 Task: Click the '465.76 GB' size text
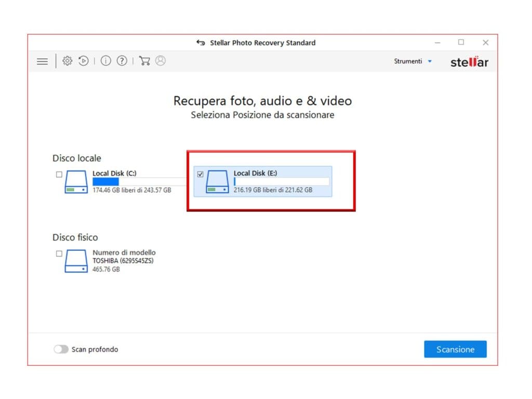(x=106, y=270)
